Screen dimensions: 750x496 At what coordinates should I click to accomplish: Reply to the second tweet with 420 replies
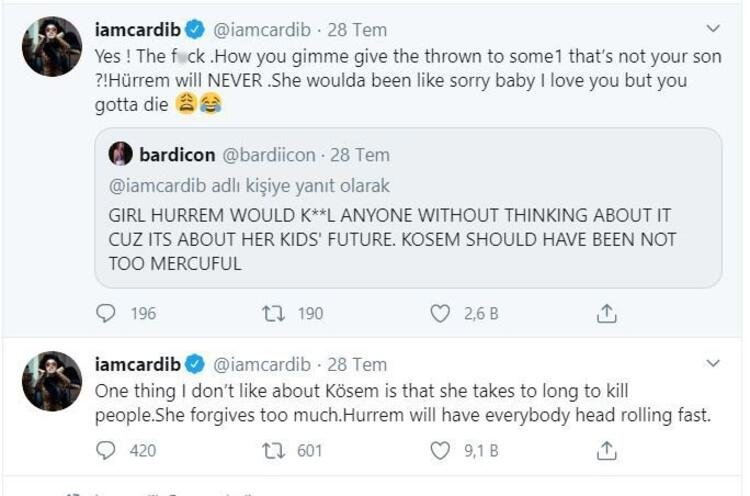click(x=107, y=451)
